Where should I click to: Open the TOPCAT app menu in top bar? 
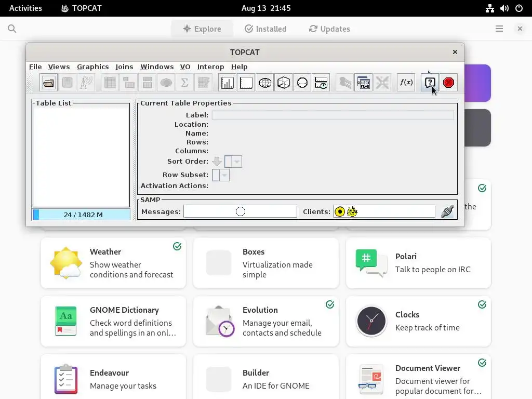tap(82, 8)
